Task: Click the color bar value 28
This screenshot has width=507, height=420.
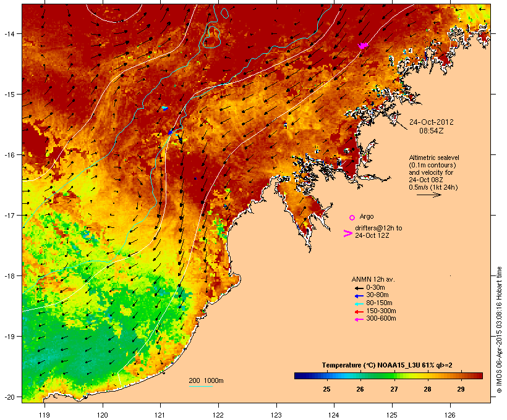Action: pyautogui.click(x=427, y=389)
